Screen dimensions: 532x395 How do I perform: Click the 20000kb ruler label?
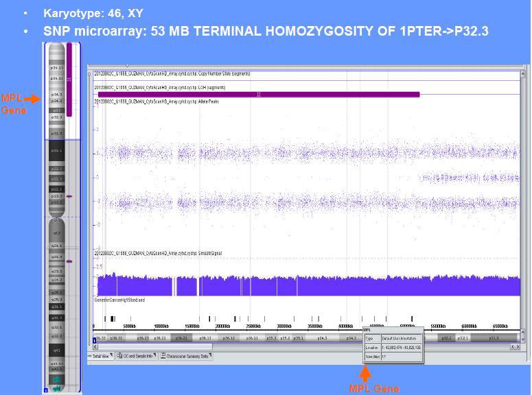pyautogui.click(x=222, y=326)
